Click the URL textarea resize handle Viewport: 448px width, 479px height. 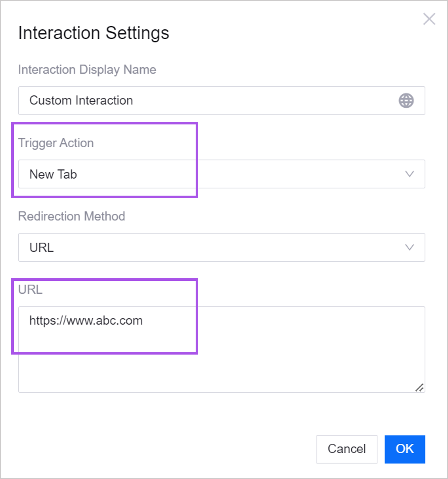point(419,387)
